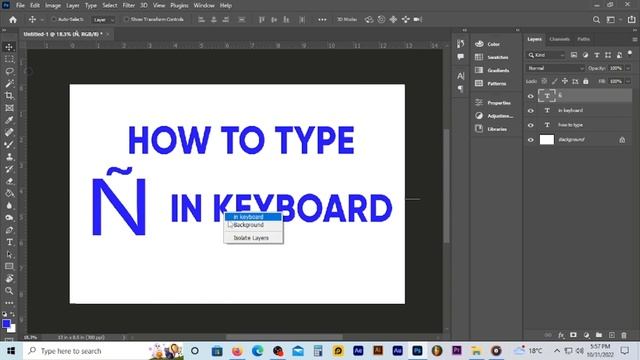Select the Brush tool
Screen dimensions: 640x360
click(x=9, y=144)
